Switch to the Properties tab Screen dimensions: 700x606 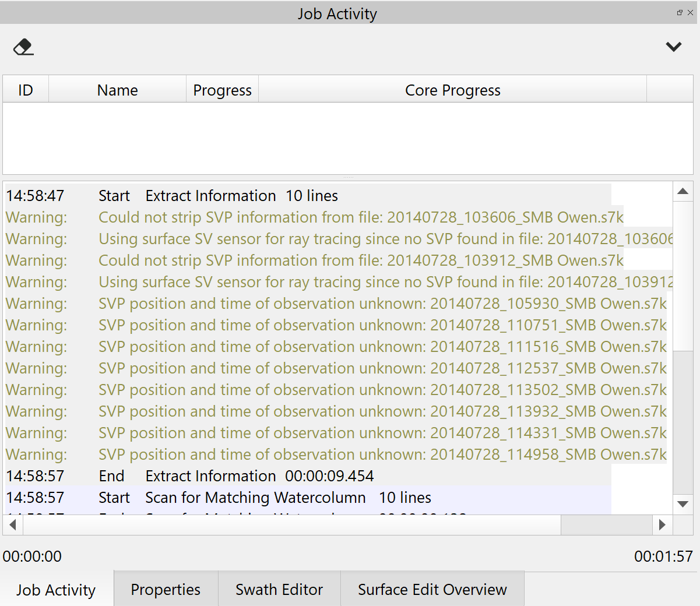coord(166,590)
